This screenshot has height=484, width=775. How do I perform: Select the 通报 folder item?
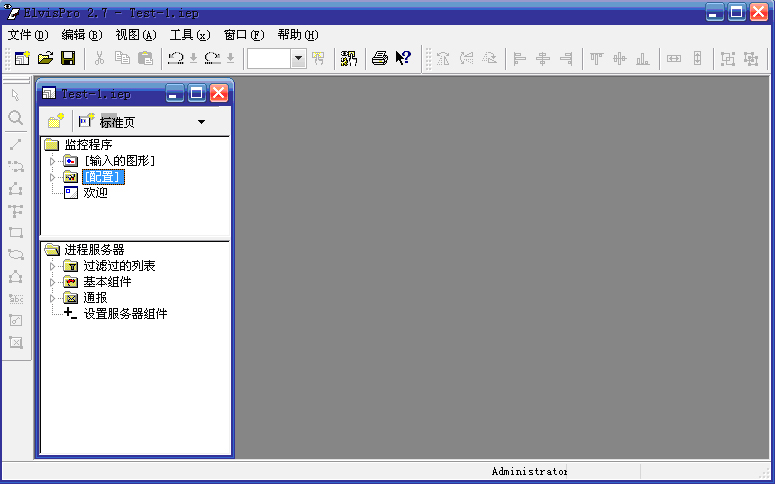[95, 298]
